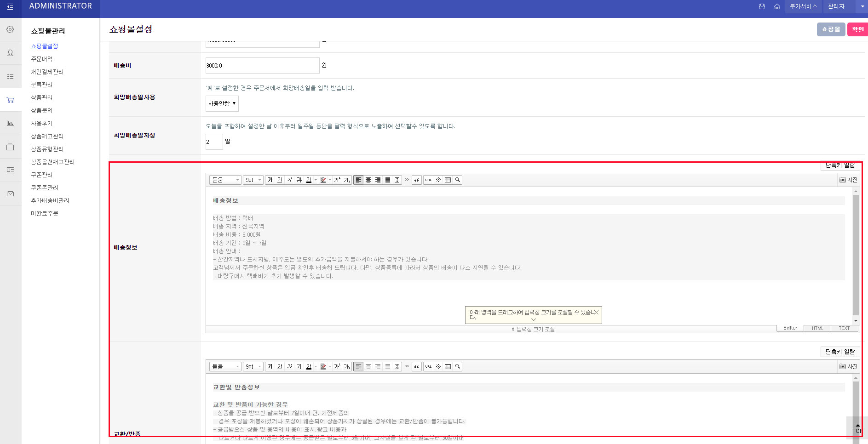Apply highlight background color in 배송정보 editor
Screen dimensions: 868x444
(323, 180)
